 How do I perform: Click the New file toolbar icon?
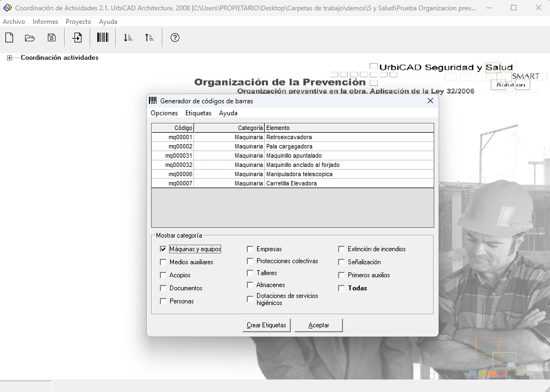(x=9, y=38)
